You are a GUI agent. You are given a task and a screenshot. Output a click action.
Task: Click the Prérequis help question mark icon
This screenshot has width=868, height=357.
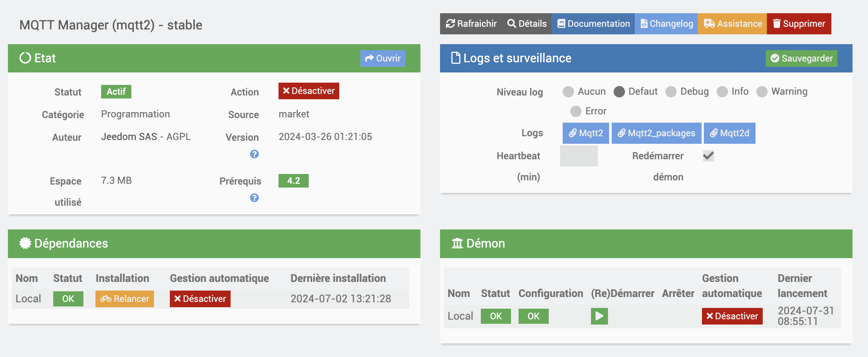pyautogui.click(x=254, y=198)
